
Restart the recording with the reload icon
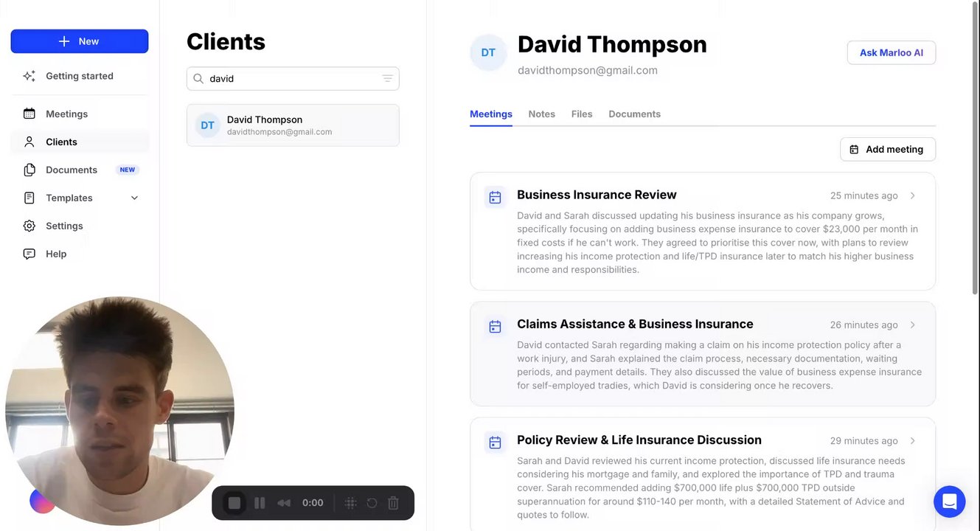pyautogui.click(x=372, y=503)
